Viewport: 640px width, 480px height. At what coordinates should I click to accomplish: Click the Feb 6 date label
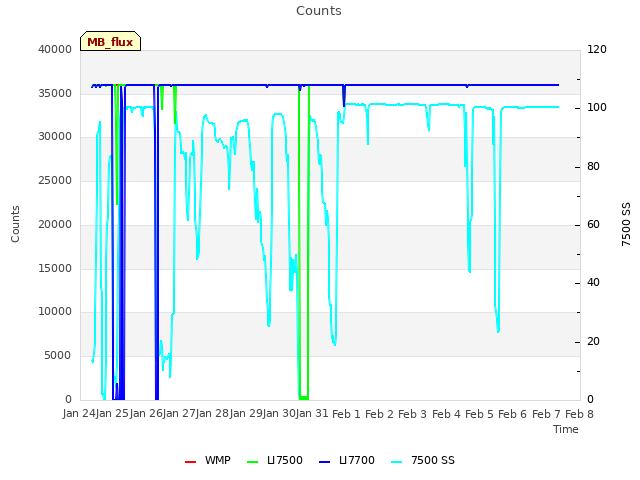point(512,414)
